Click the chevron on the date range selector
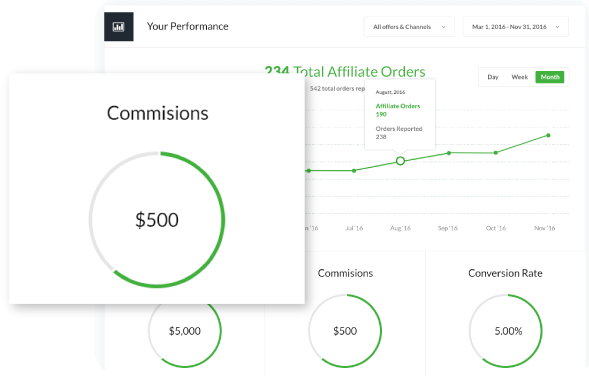The height and width of the screenshot is (376, 589). tap(557, 27)
